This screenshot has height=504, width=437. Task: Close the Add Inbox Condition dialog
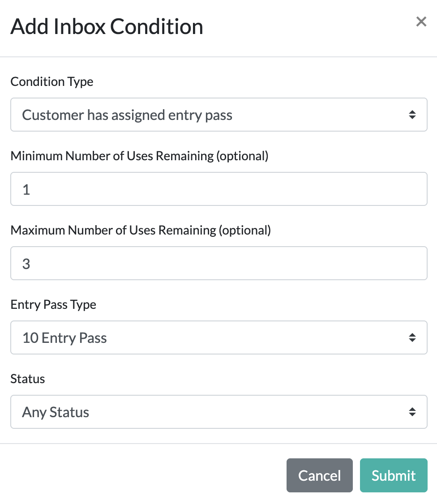[x=421, y=21]
